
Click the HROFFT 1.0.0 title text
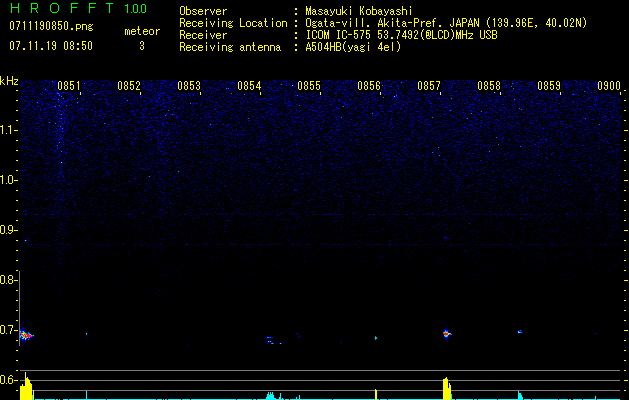point(78,8)
